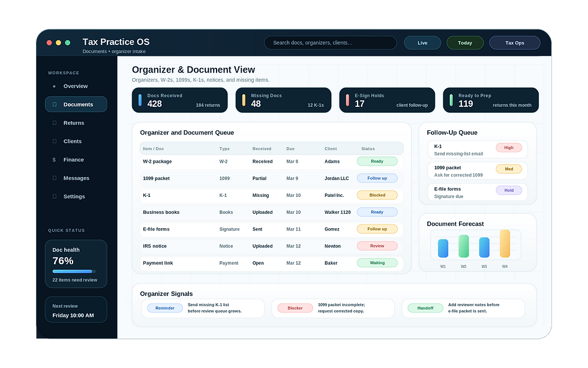Click Follow up status for 1099 packet
The height and width of the screenshot is (368, 588).
click(x=377, y=178)
